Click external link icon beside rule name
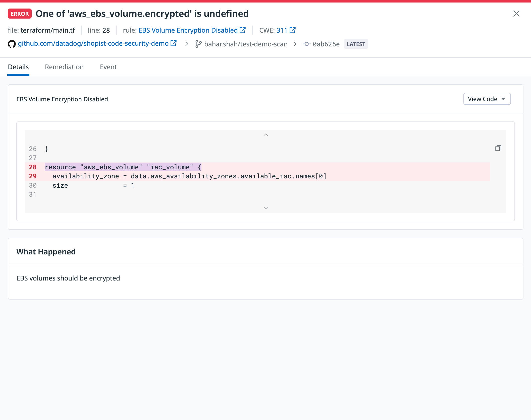This screenshot has height=420, width=531. (243, 30)
